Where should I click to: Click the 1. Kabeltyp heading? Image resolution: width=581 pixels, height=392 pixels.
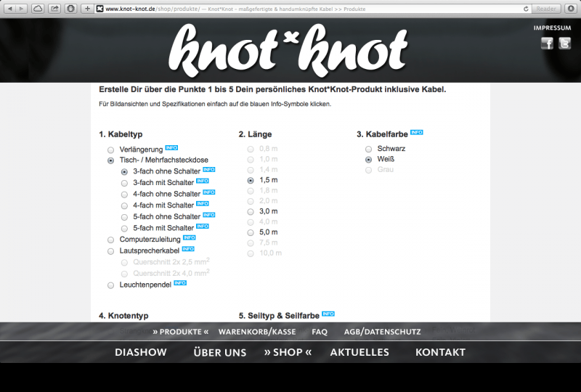(121, 134)
